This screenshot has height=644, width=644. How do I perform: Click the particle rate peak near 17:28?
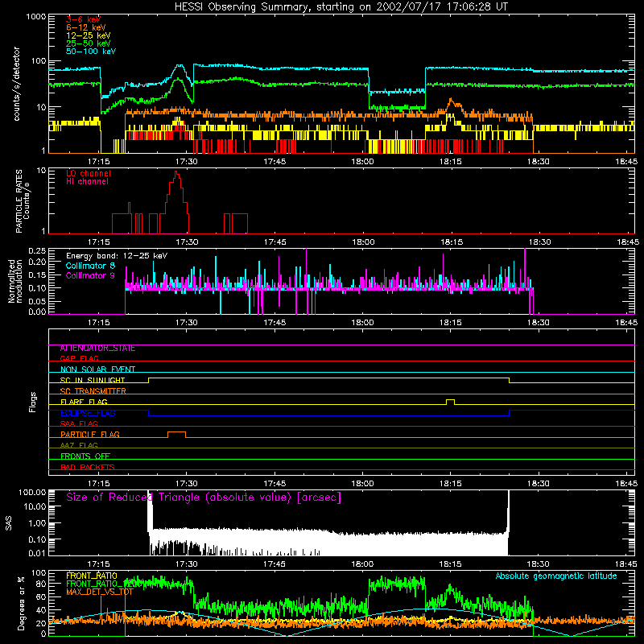click(x=176, y=172)
